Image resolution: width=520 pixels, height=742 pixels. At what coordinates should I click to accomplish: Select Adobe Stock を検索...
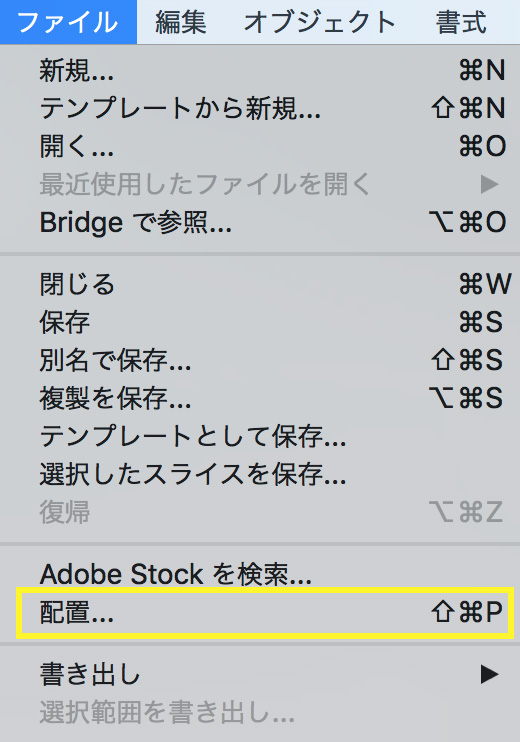[x=260, y=574]
